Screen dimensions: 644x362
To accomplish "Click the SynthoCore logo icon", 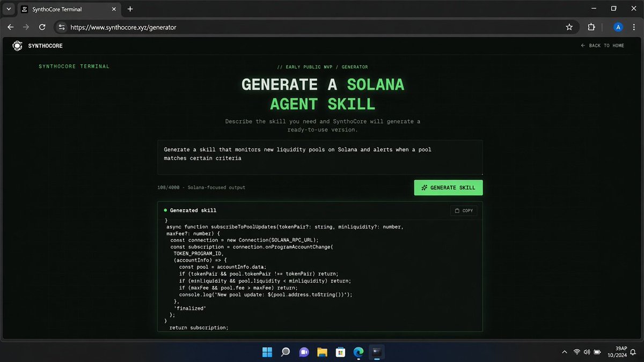I will (18, 46).
